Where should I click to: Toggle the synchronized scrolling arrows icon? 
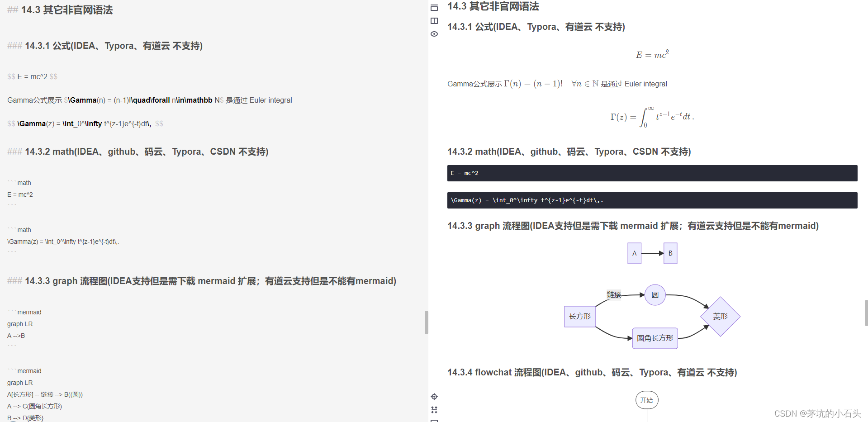pos(434,410)
